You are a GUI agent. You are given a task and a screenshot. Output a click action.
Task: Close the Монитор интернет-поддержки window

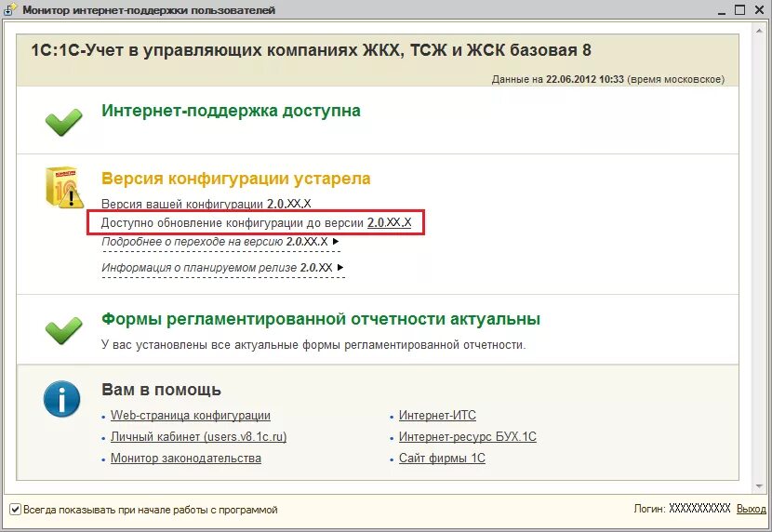pyautogui.click(x=759, y=9)
